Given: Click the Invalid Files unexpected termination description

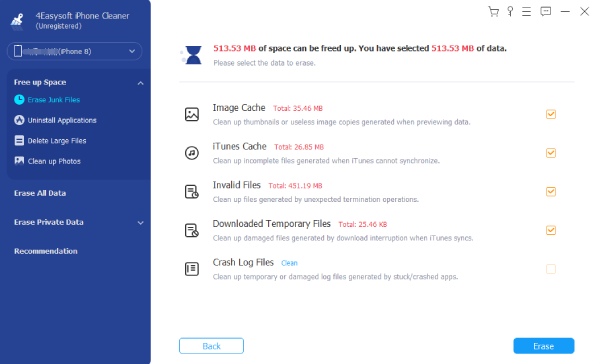Looking at the screenshot, I should pyautogui.click(x=316, y=199).
